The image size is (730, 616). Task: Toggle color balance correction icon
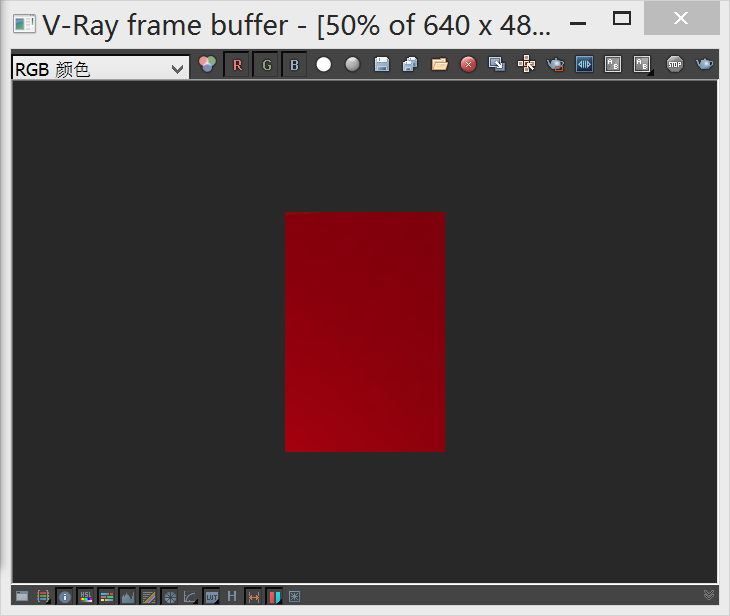click(107, 596)
